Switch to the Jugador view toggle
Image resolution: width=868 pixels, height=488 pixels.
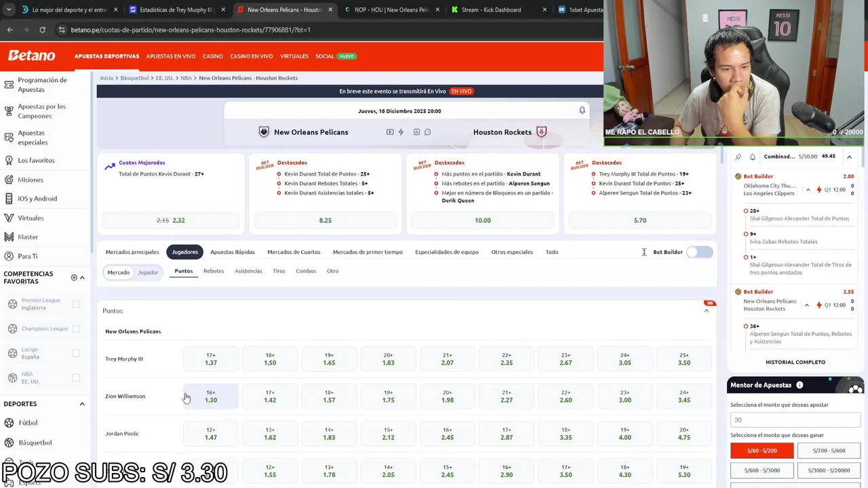click(x=148, y=272)
